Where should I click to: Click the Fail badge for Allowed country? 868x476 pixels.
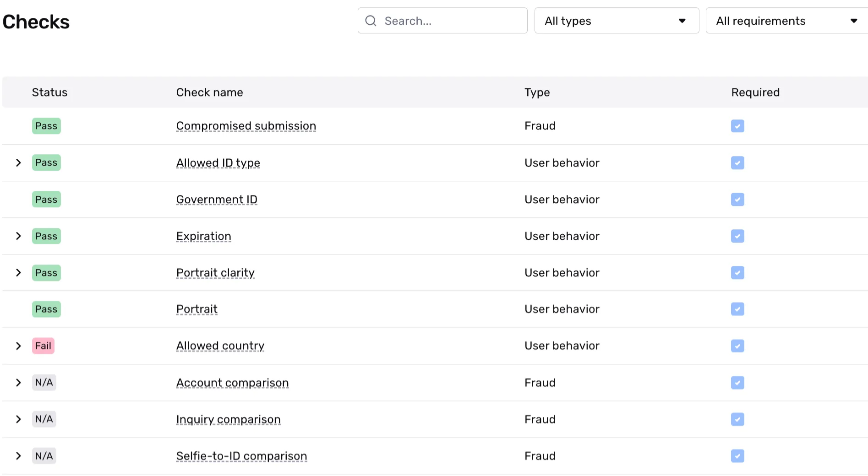tap(44, 346)
